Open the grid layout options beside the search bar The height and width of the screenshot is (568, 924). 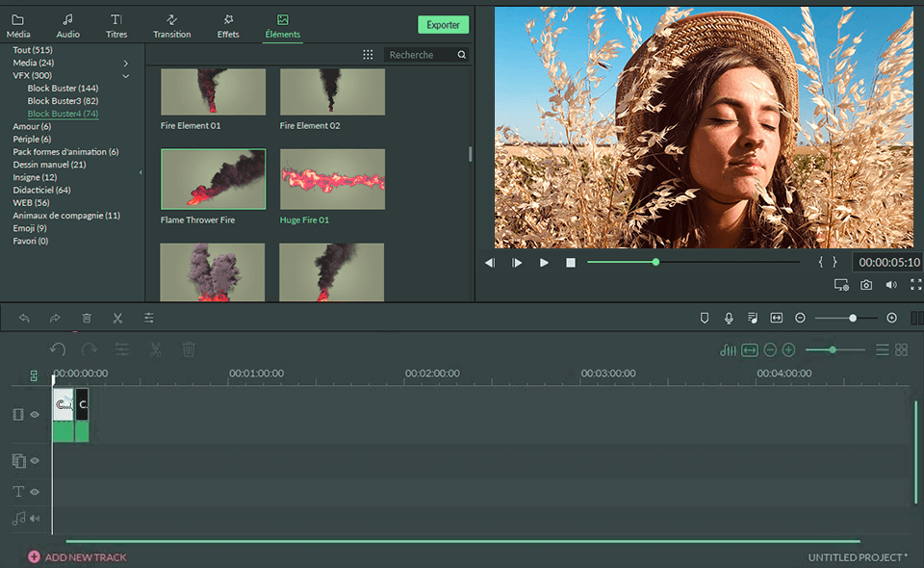coord(368,54)
